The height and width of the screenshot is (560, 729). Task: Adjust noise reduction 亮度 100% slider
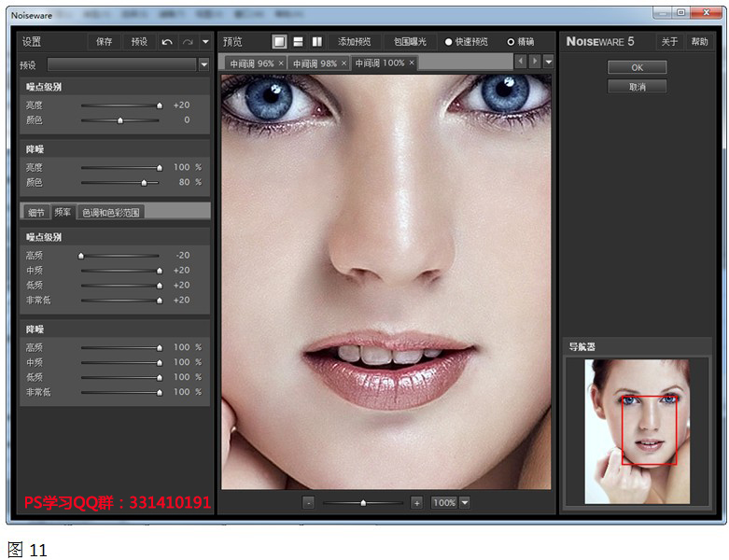(160, 167)
